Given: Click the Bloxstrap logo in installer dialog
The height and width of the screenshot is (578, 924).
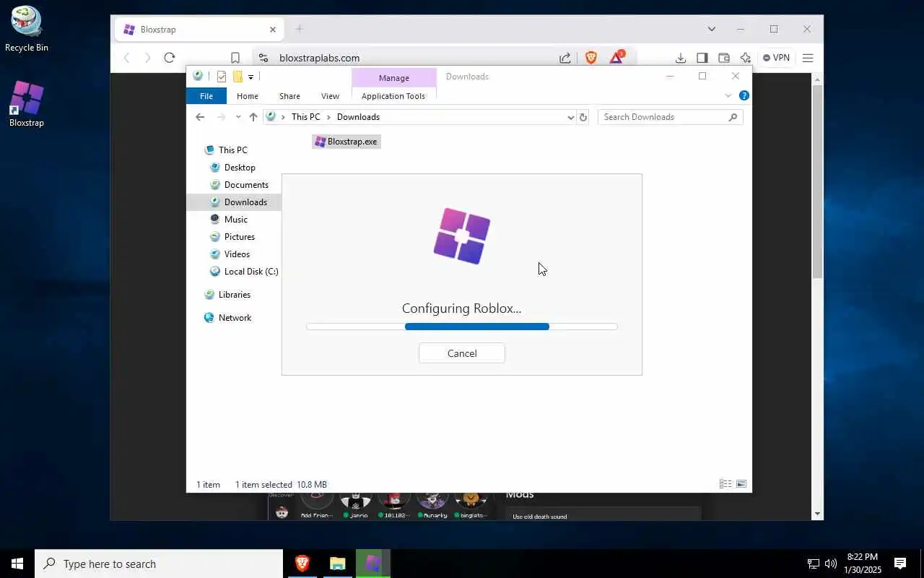Looking at the screenshot, I should pos(462,236).
